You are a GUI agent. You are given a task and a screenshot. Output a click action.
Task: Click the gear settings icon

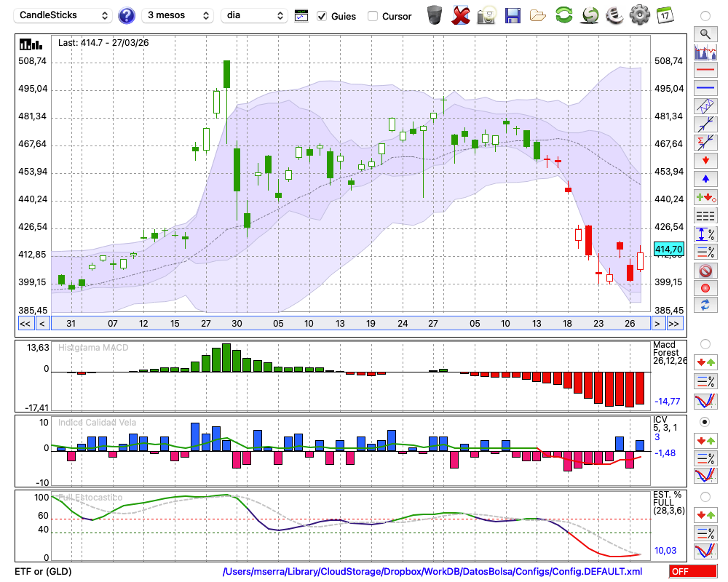pos(639,15)
